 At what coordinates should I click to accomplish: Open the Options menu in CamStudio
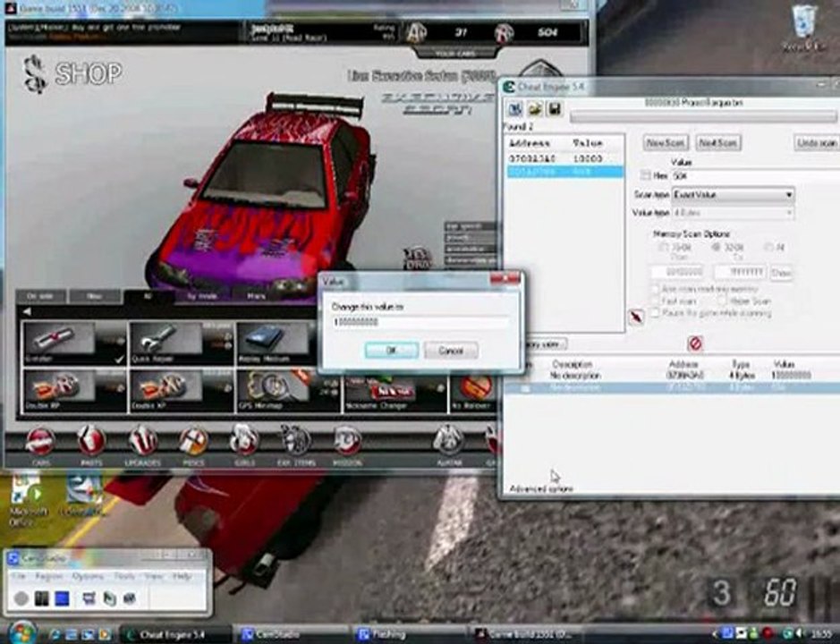[x=88, y=577]
